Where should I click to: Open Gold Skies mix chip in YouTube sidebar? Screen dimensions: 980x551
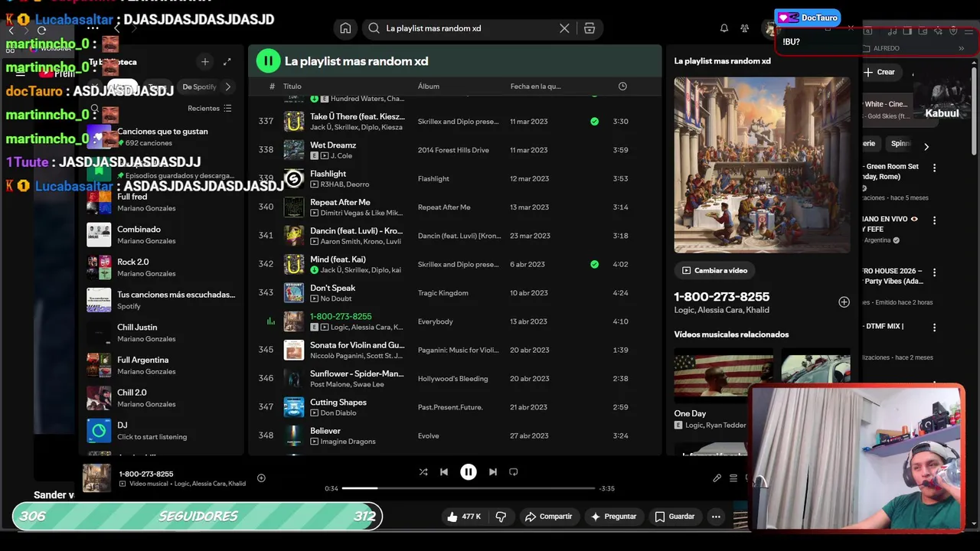[886, 109]
